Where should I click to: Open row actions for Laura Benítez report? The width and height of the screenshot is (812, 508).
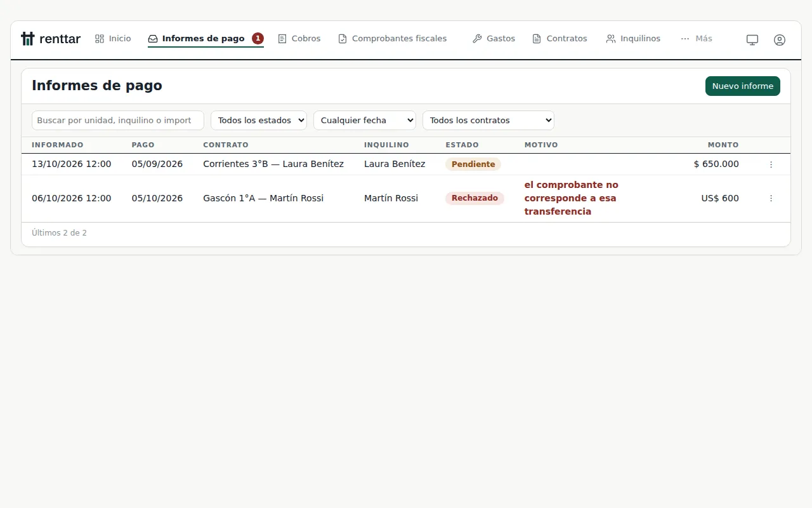pyautogui.click(x=771, y=164)
